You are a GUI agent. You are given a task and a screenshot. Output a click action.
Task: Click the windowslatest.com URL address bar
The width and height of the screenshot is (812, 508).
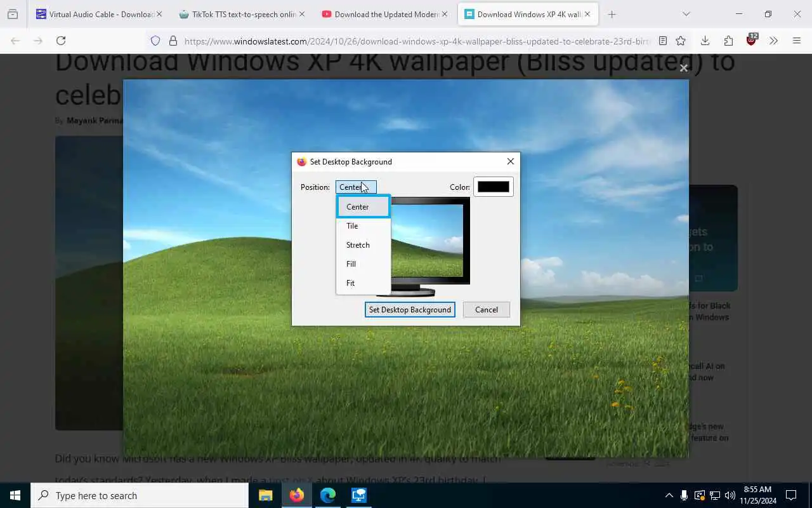(417, 41)
